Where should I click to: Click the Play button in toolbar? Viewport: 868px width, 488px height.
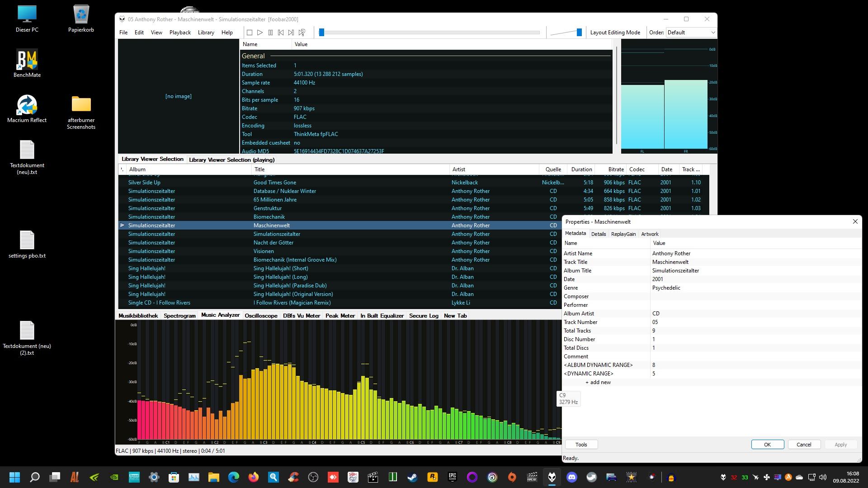coord(259,33)
